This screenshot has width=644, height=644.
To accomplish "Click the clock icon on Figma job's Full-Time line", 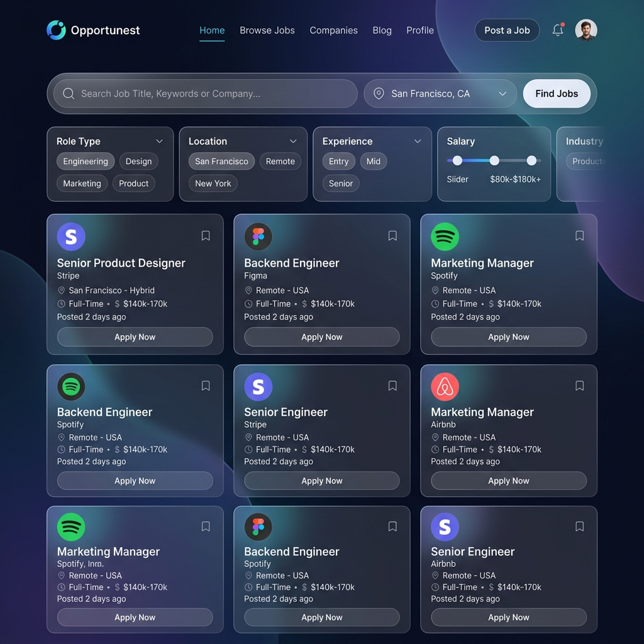I will coord(248,304).
